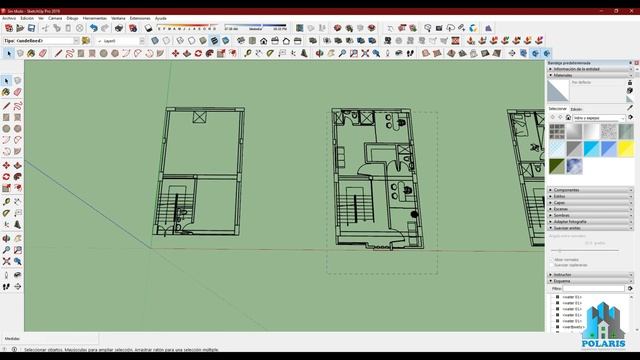Select the Rectangle tool in left toolbar
This screenshot has width=640, height=360.
6,118
